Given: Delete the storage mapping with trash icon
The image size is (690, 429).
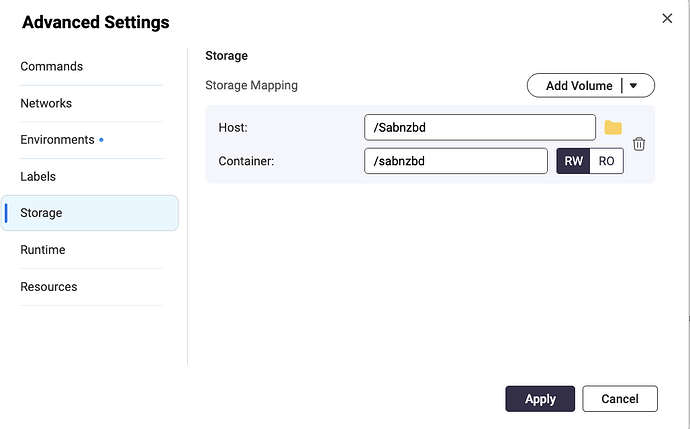Looking at the screenshot, I should pos(639,144).
